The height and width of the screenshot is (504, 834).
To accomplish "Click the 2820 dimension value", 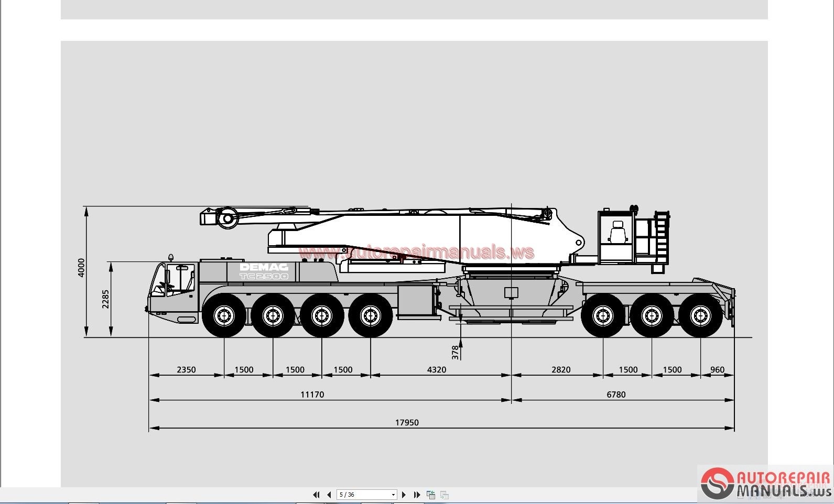I will tap(560, 369).
